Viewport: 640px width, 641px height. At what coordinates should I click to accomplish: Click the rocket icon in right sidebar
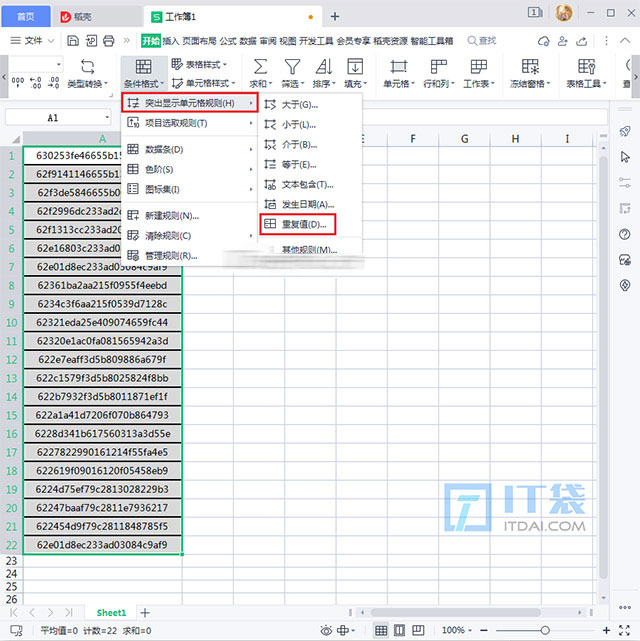pyautogui.click(x=624, y=132)
